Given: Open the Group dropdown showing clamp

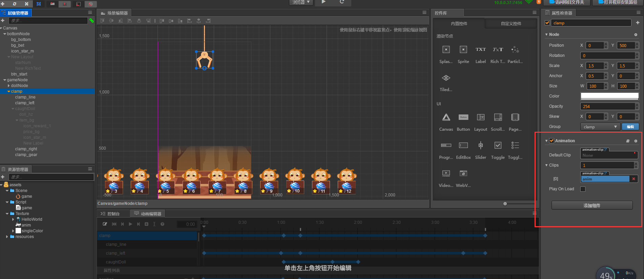Looking at the screenshot, I should click(600, 127).
